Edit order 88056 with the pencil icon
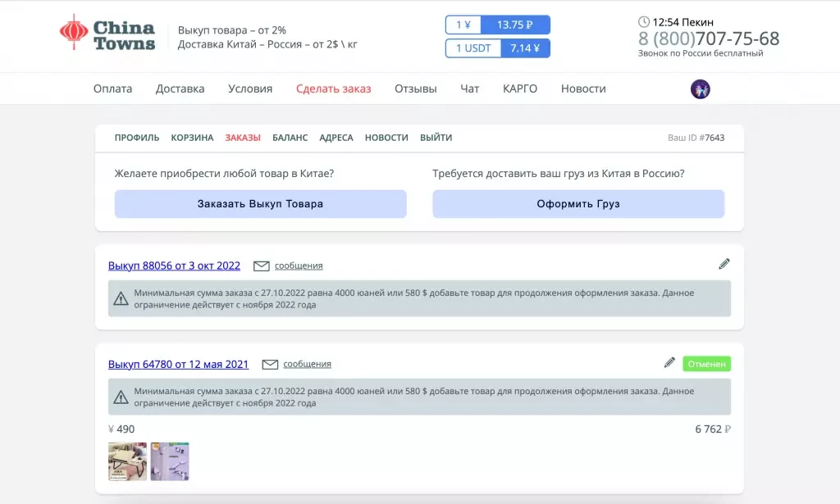 tap(724, 264)
